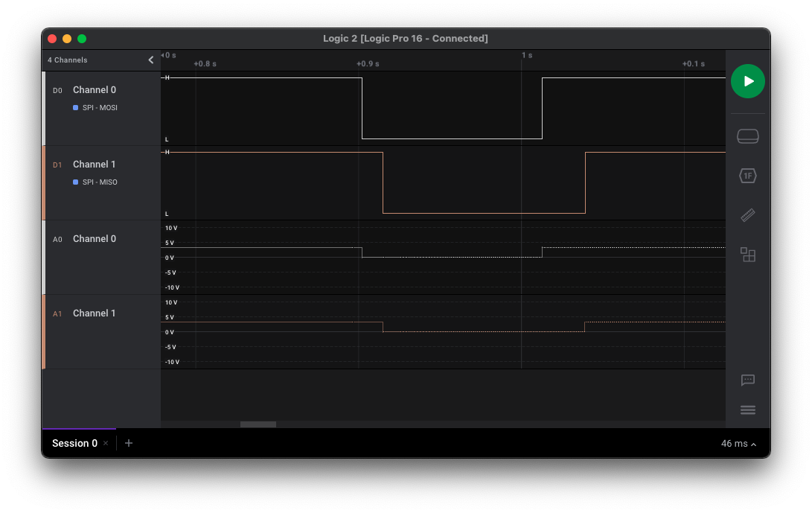Click the blue swatch beside SPI - MOSI
Viewport: 812px width, 513px height.
(x=76, y=108)
